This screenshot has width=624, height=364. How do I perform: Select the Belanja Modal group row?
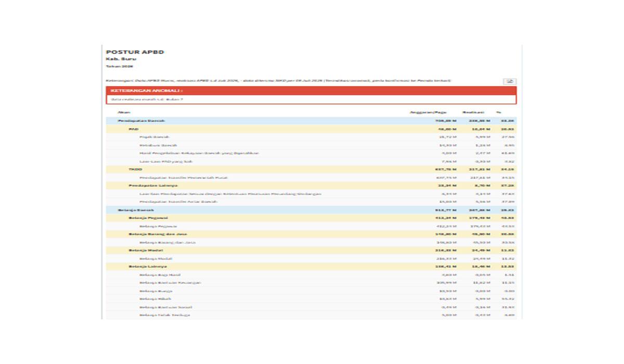311,250
